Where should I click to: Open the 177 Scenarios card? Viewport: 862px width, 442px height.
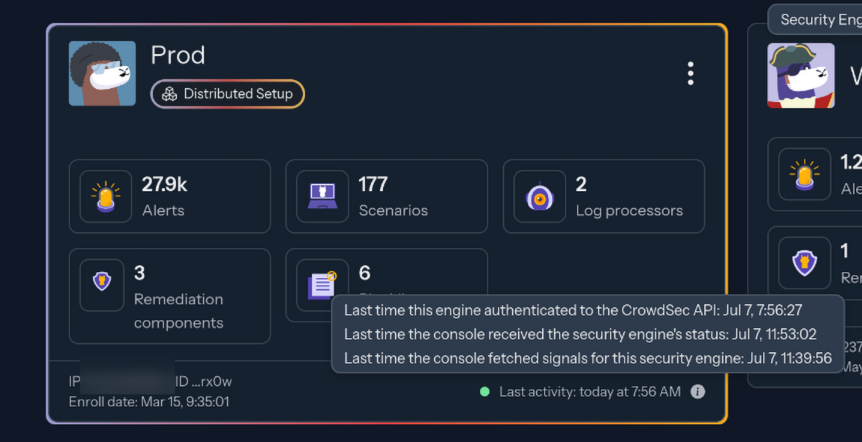[x=386, y=196]
